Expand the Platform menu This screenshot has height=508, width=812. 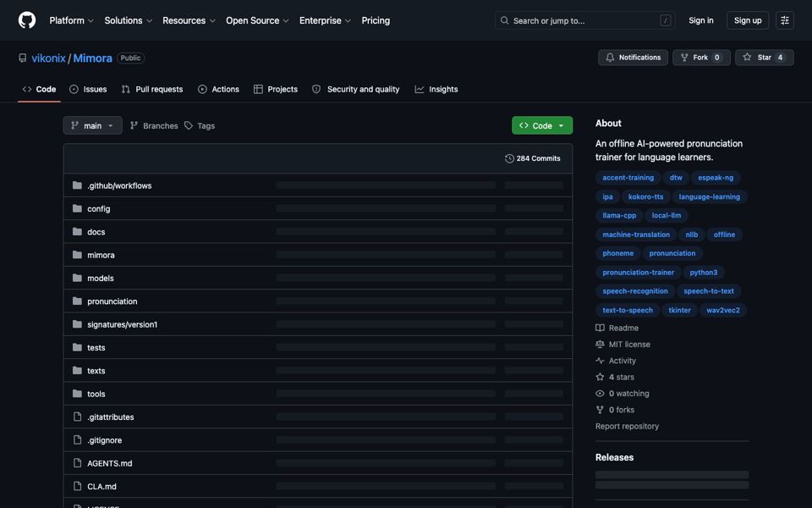71,20
